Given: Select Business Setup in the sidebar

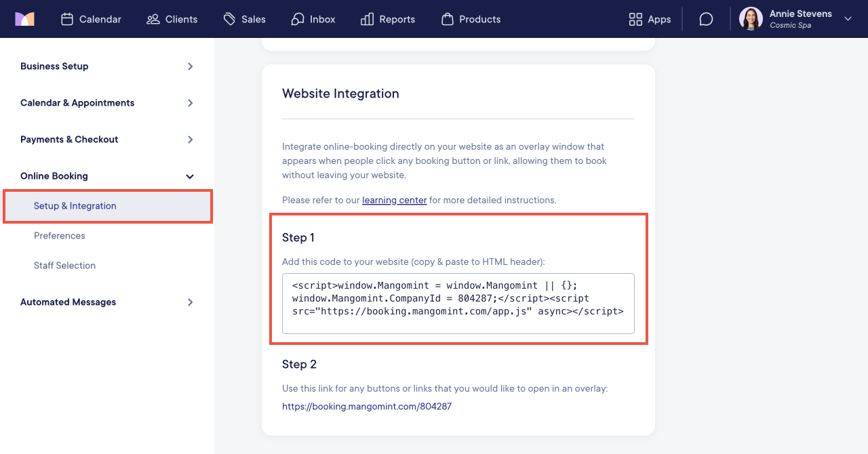Looking at the screenshot, I should [54, 66].
